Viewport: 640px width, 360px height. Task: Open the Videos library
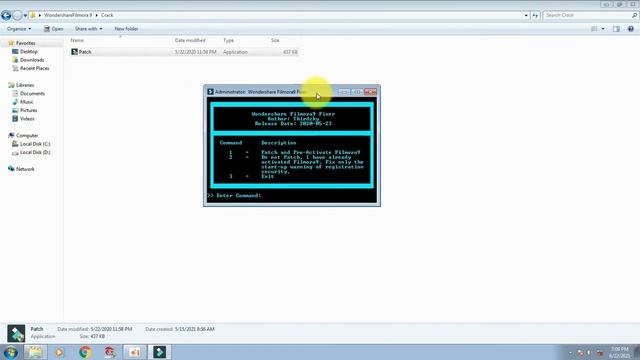click(x=27, y=119)
